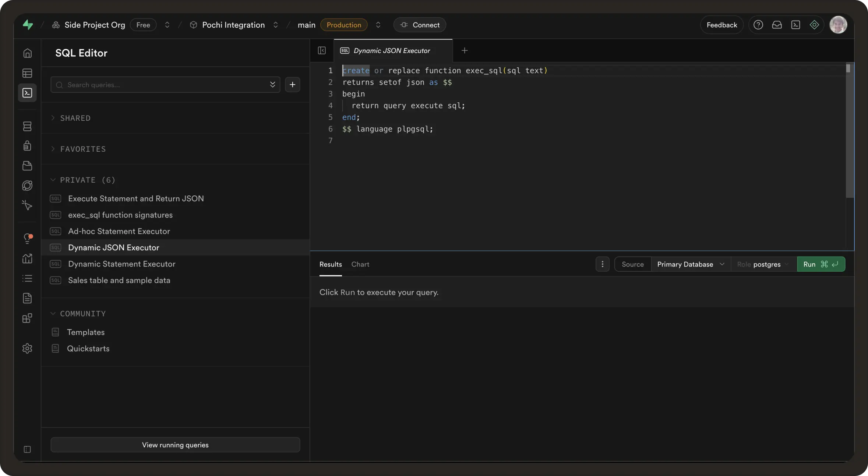
Task: Collapse the query list sidebar panel
Action: pos(322,50)
